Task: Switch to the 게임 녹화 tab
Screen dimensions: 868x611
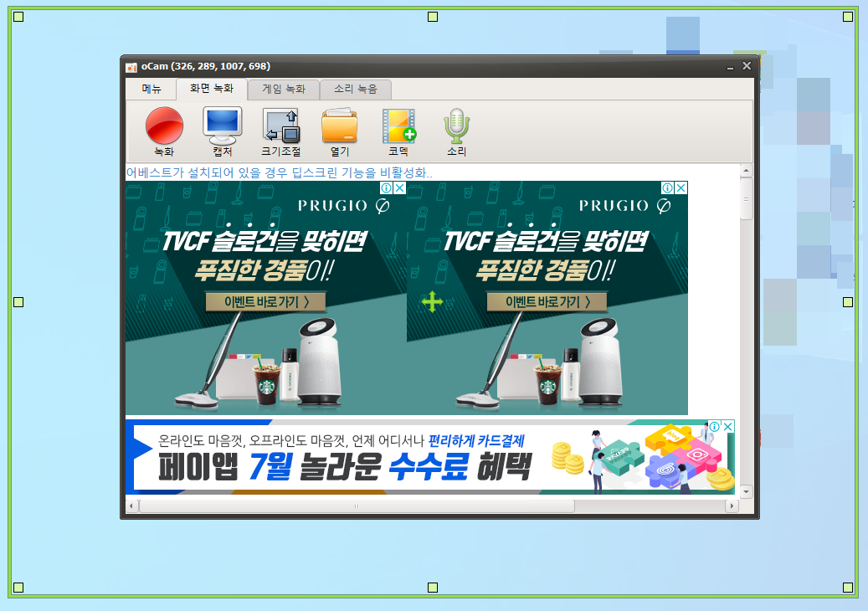Action: pyautogui.click(x=284, y=89)
